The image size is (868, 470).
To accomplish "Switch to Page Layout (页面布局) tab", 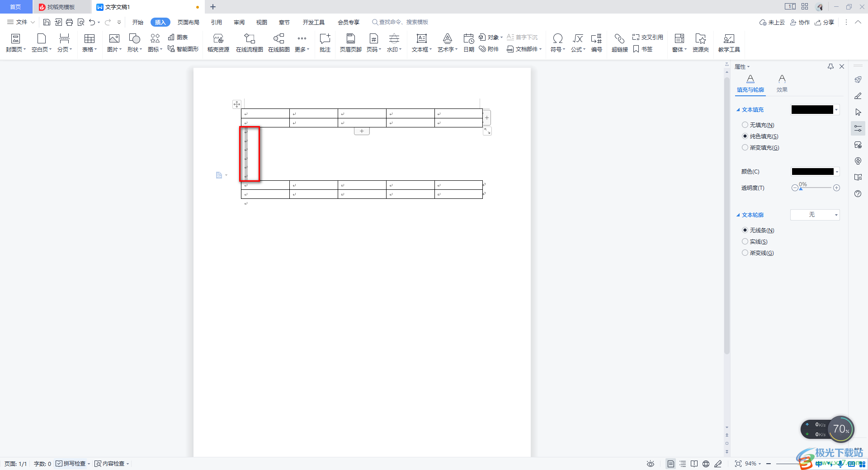I will pos(189,22).
